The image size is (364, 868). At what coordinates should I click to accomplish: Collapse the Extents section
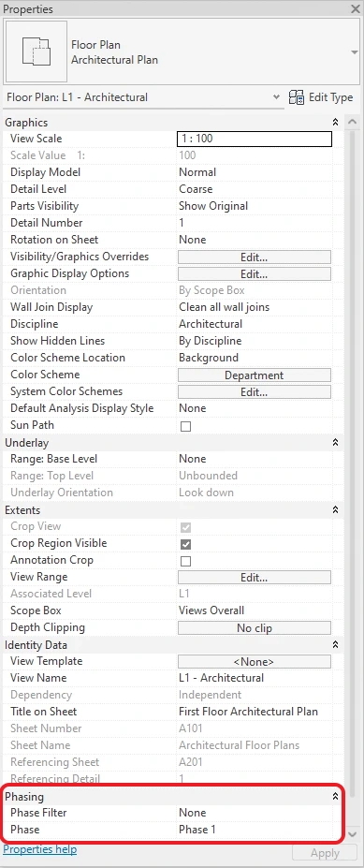[335, 509]
